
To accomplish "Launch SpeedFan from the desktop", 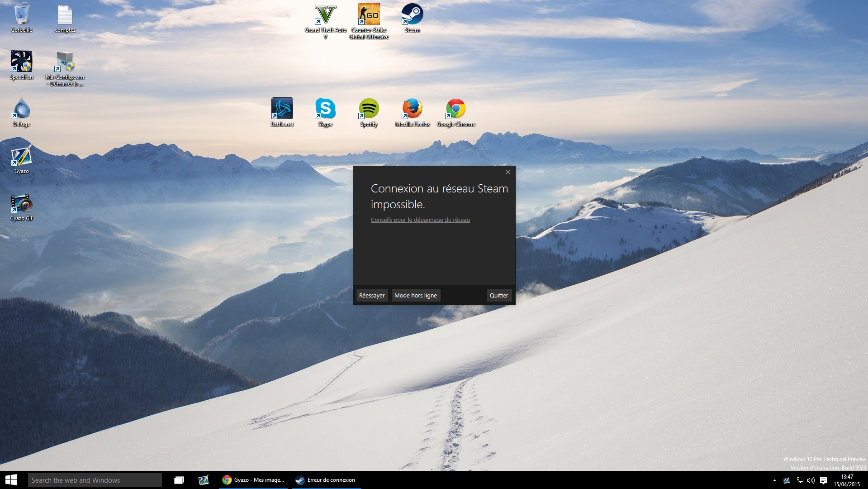I will point(21,65).
